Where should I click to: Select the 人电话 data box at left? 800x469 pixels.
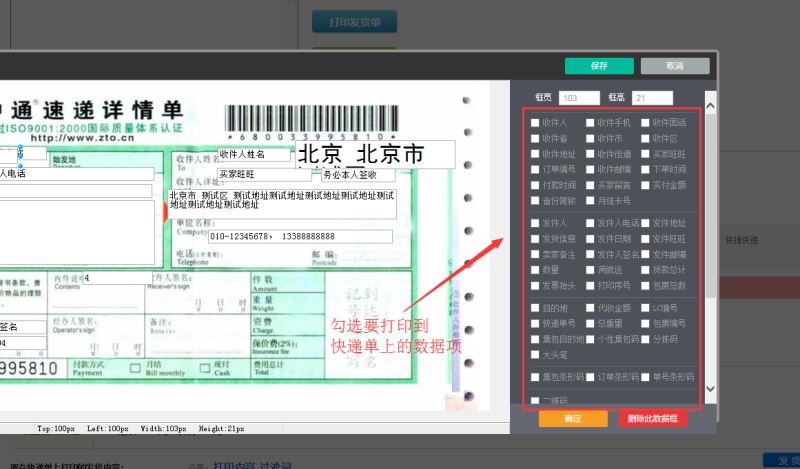click(x=77, y=174)
